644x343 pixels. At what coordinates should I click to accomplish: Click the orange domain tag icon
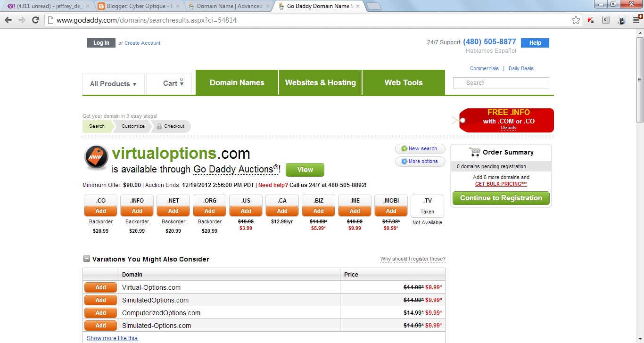click(96, 157)
